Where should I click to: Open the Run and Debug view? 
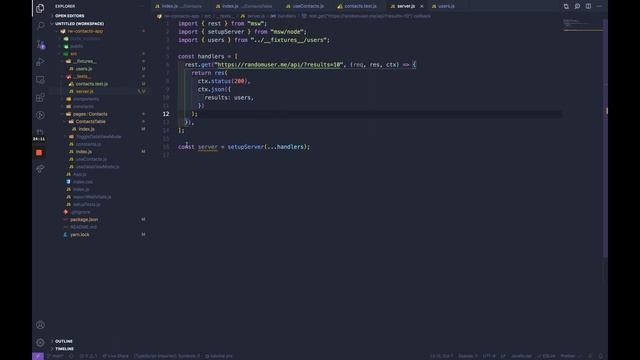[x=40, y=62]
